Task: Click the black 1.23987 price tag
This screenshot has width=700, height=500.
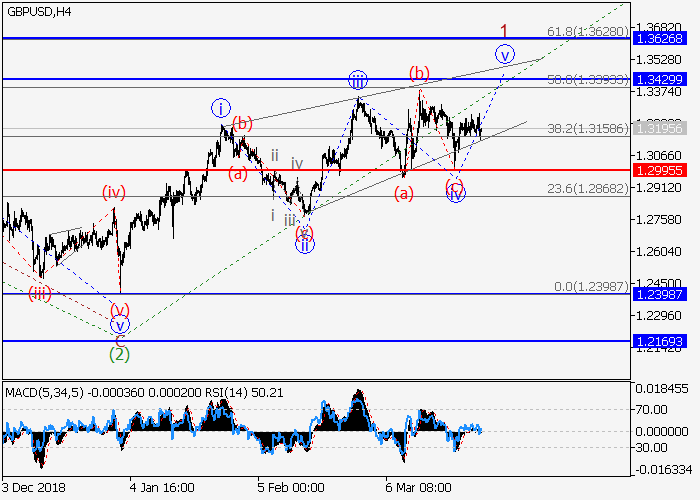Action: click(x=664, y=294)
